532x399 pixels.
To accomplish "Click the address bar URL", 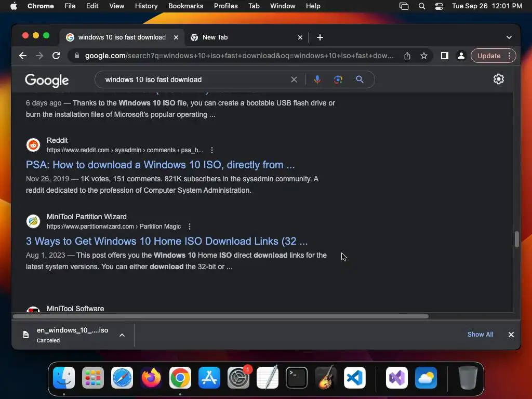I will pos(239,56).
